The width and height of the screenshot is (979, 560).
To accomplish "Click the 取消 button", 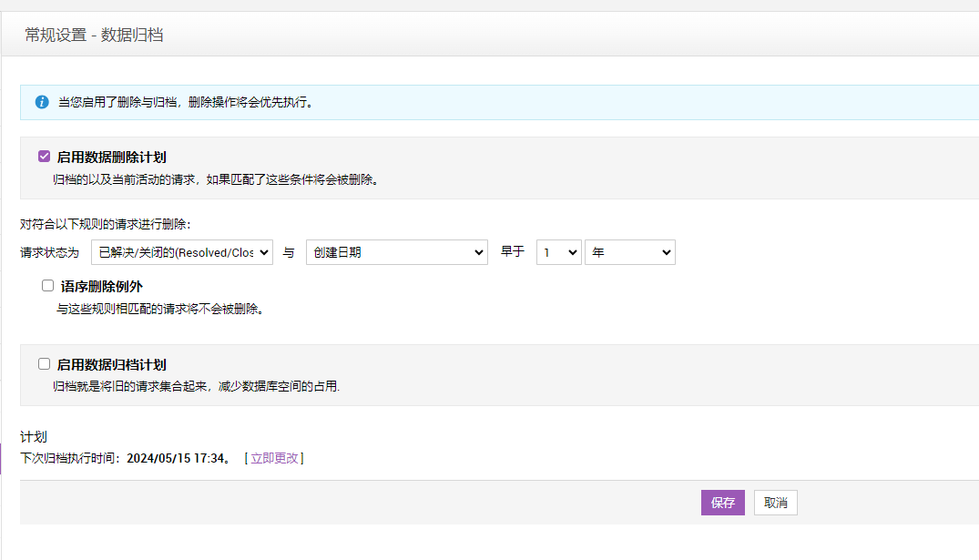I will click(x=775, y=503).
